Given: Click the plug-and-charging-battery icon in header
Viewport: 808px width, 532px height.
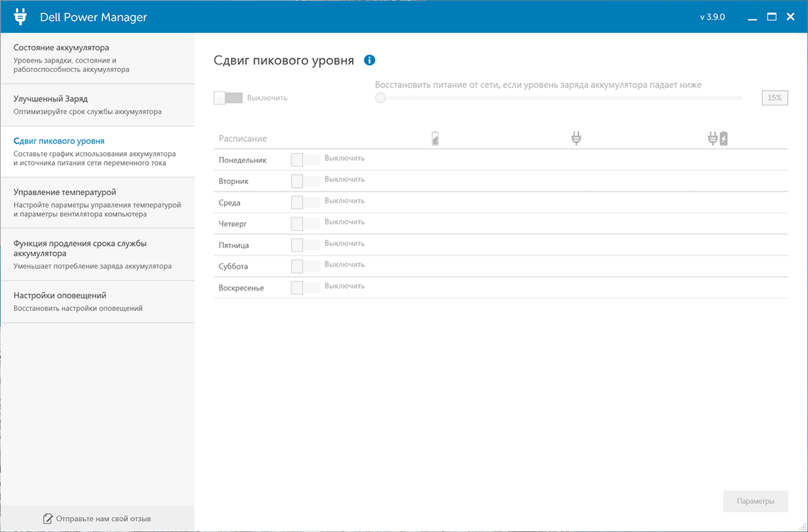Looking at the screenshot, I should pyautogui.click(x=718, y=139).
